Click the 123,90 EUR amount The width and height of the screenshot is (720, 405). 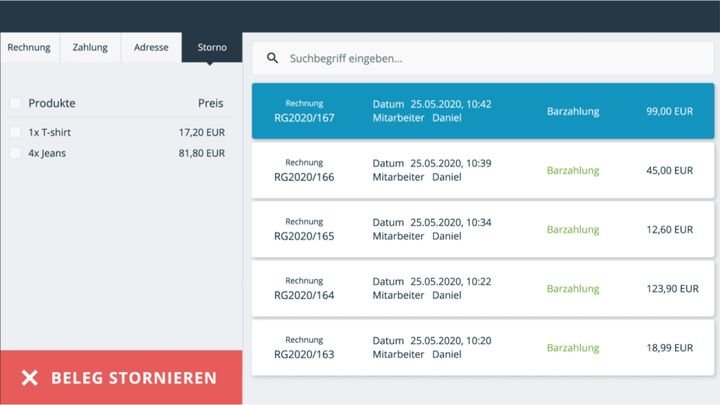(672, 289)
